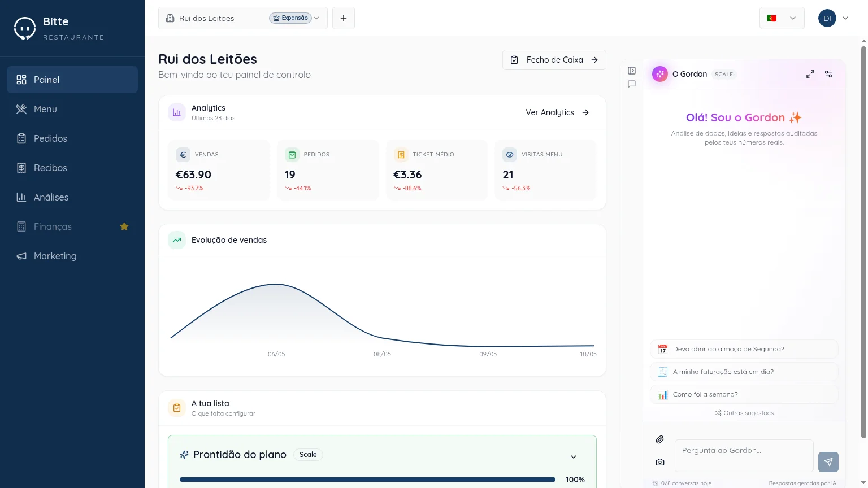
Task: Ask 'Devo abrir ao almoço de Segunda?'
Action: click(744, 349)
